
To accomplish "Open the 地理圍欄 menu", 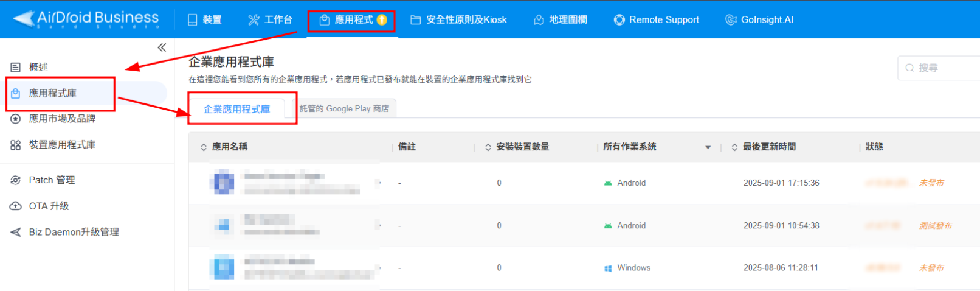I will (560, 19).
